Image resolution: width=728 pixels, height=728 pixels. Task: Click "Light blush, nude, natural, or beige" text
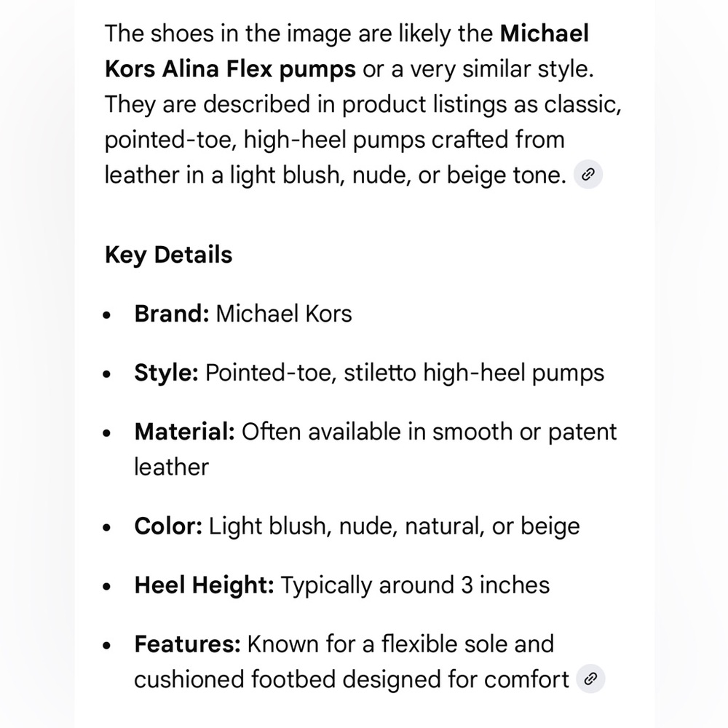(394, 526)
